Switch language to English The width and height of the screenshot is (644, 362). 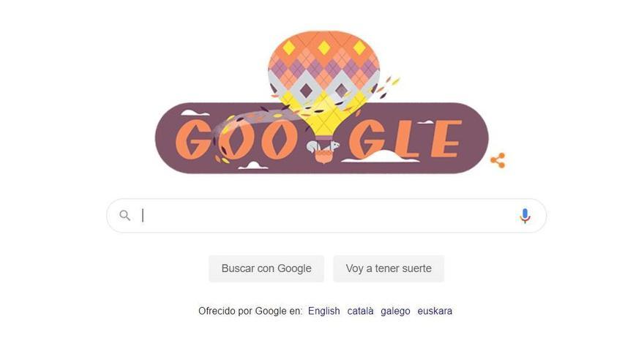(x=324, y=311)
